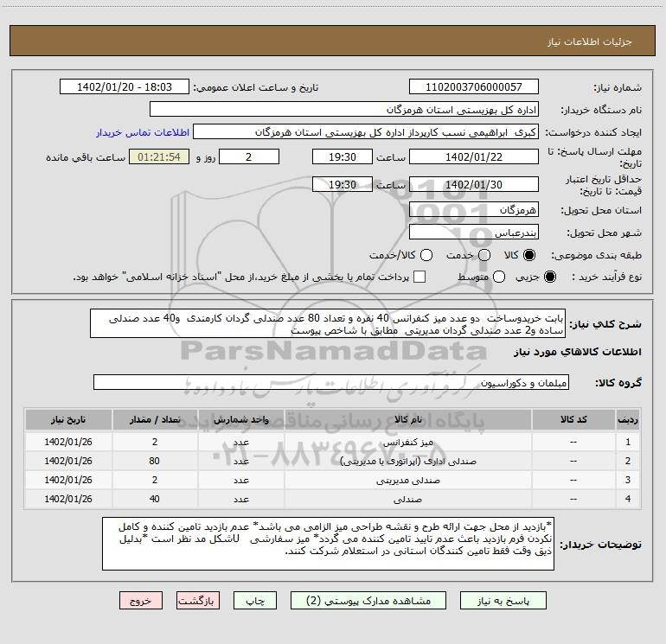The width and height of the screenshot is (666, 644).
Task: Select the صندلی item in row 4
Action: pyautogui.click(x=333, y=500)
